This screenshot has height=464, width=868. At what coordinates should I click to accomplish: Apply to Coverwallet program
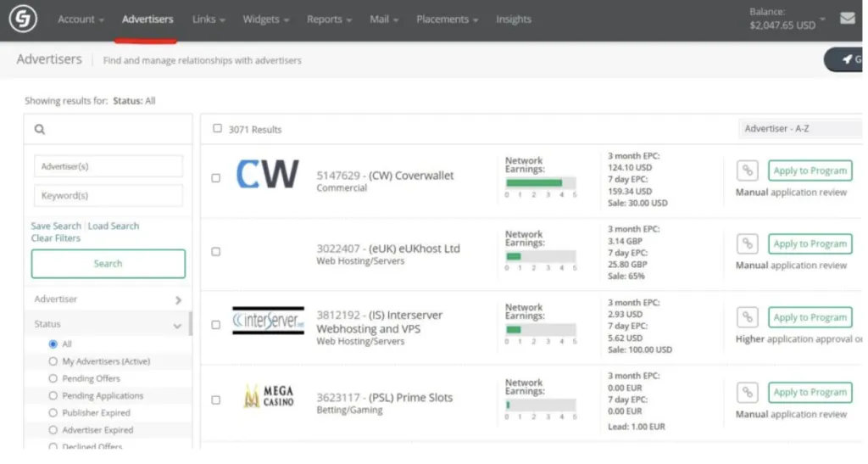click(x=810, y=171)
